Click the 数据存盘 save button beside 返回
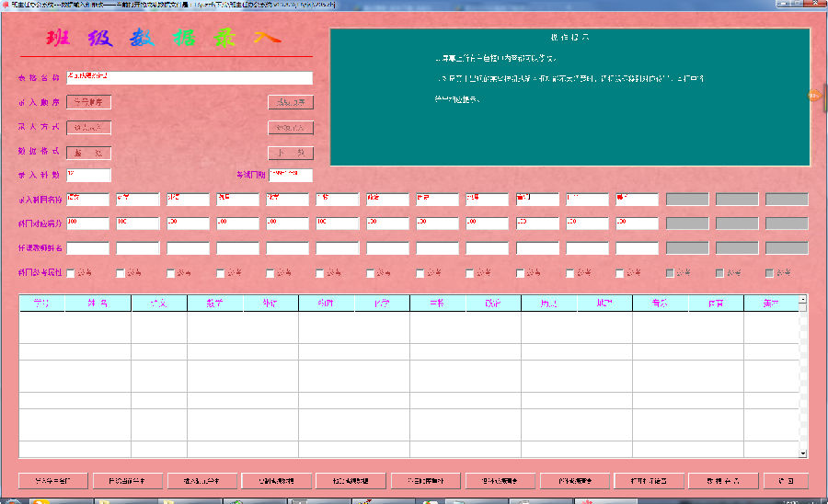The width and height of the screenshot is (828, 504). click(x=723, y=481)
